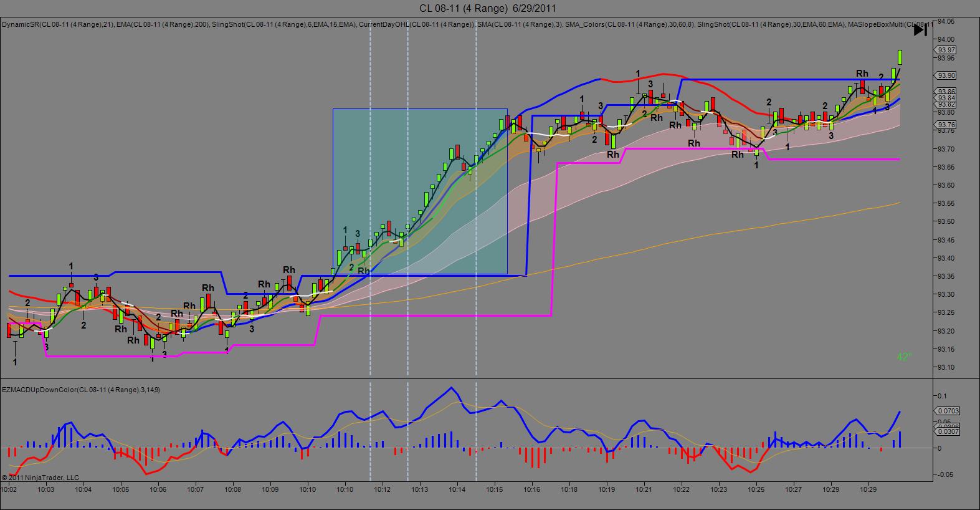Click the green 42° slope angle text
The height and width of the screenshot is (510, 980).
[904, 357]
